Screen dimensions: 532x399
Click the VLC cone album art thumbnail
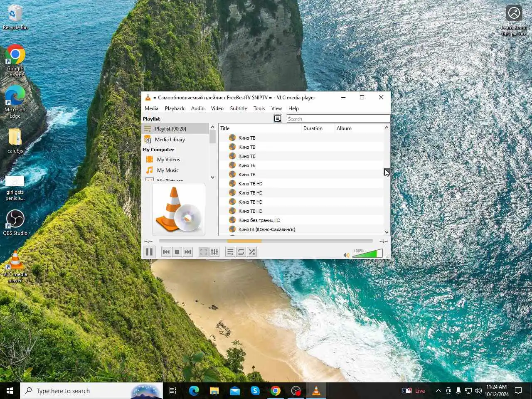pyautogui.click(x=179, y=209)
